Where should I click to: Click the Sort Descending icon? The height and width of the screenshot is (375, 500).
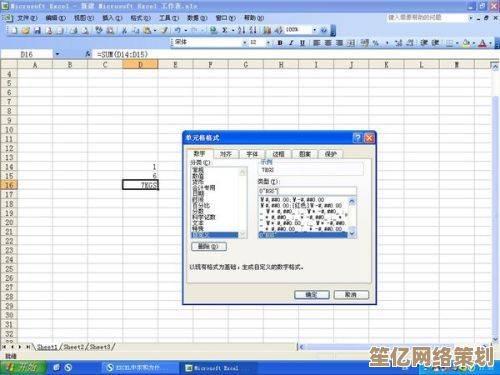pyautogui.click(x=253, y=31)
